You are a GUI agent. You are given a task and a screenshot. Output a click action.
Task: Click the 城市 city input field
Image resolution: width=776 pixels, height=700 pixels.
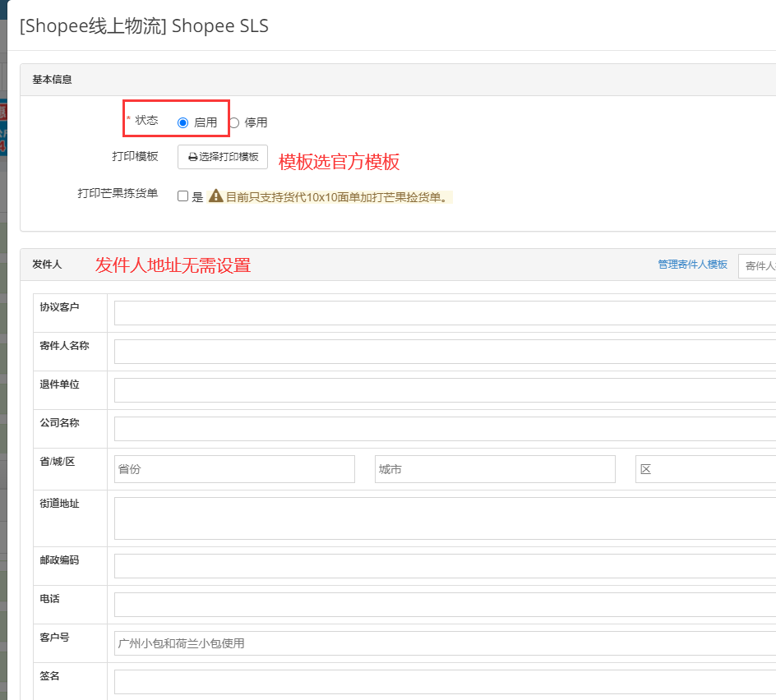coord(495,469)
